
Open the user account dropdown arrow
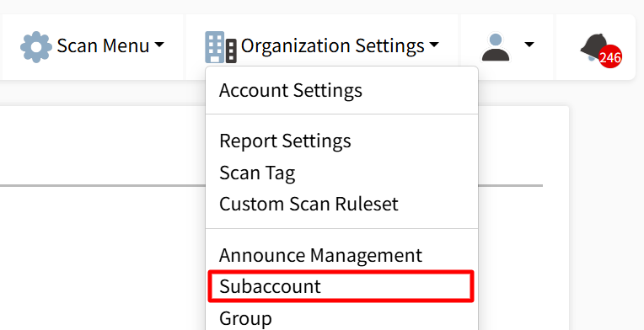click(529, 44)
